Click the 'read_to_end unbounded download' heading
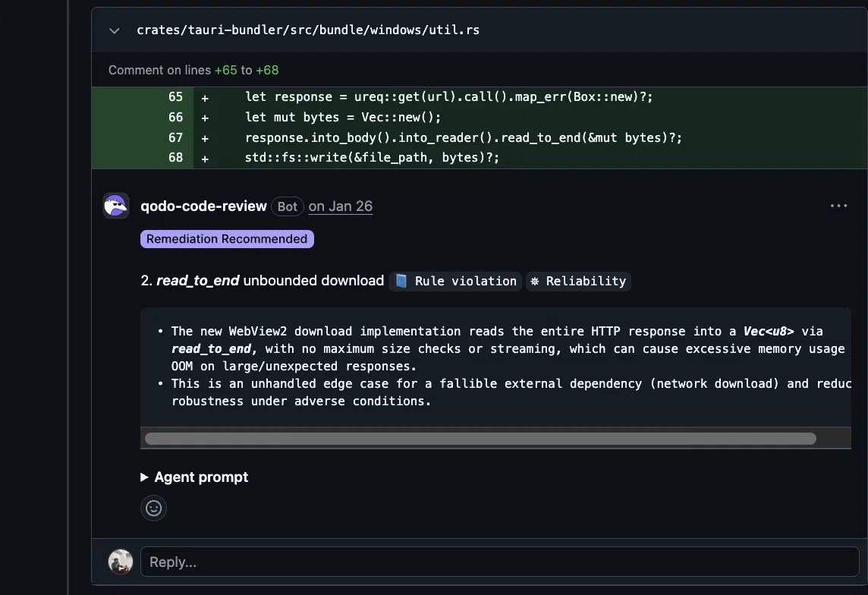The width and height of the screenshot is (868, 595). tap(262, 281)
